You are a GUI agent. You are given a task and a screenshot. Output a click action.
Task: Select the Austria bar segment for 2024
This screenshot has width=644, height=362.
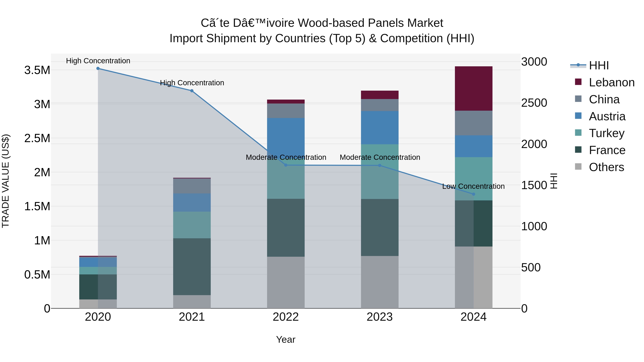[474, 146]
